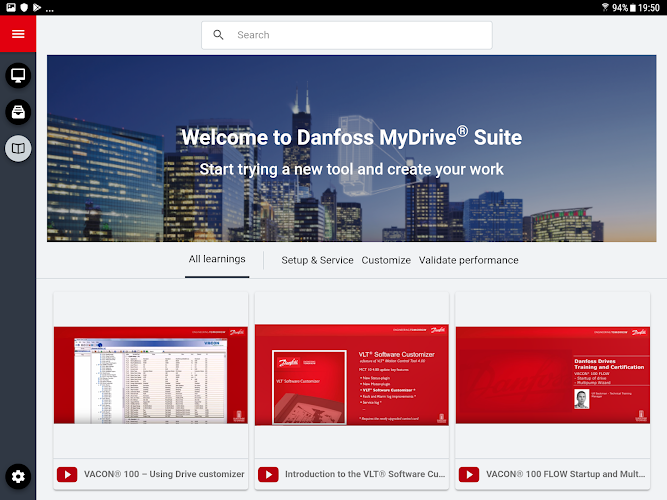Open VLT Software Customizer video thumbnail
The image size is (667, 500).
352,375
